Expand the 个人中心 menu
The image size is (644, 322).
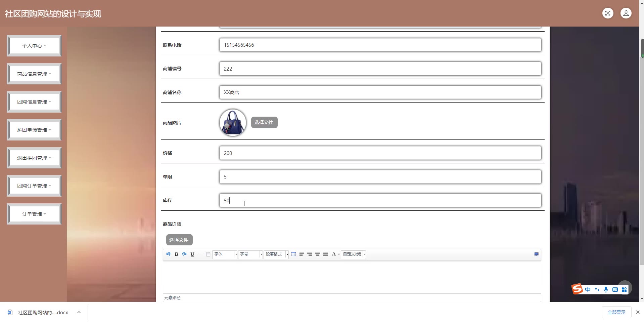coord(34,46)
